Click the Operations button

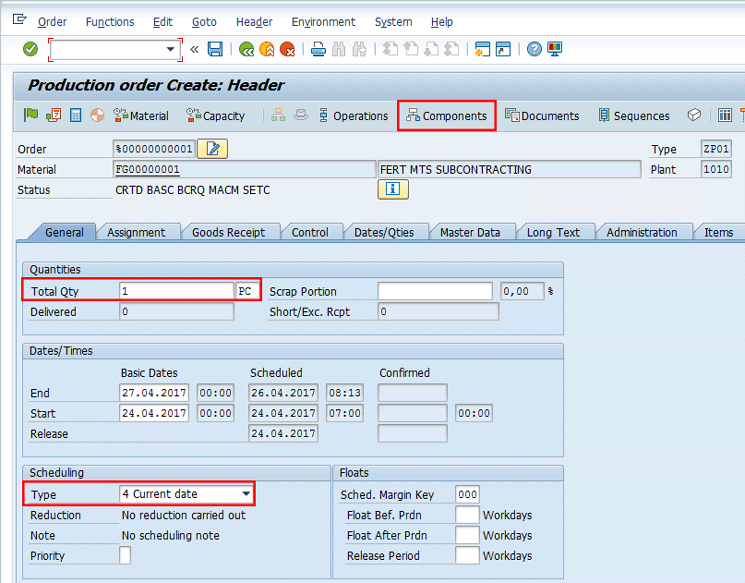(x=353, y=116)
